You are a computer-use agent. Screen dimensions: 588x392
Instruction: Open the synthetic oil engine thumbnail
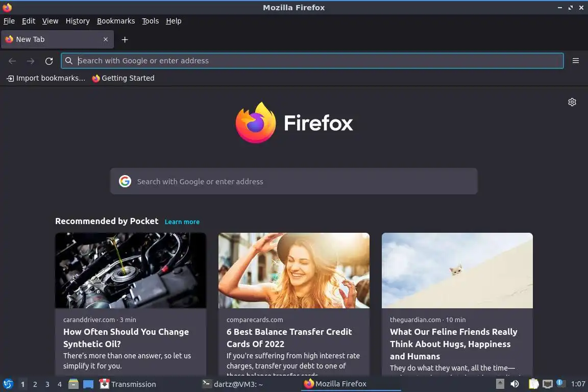[x=131, y=271]
